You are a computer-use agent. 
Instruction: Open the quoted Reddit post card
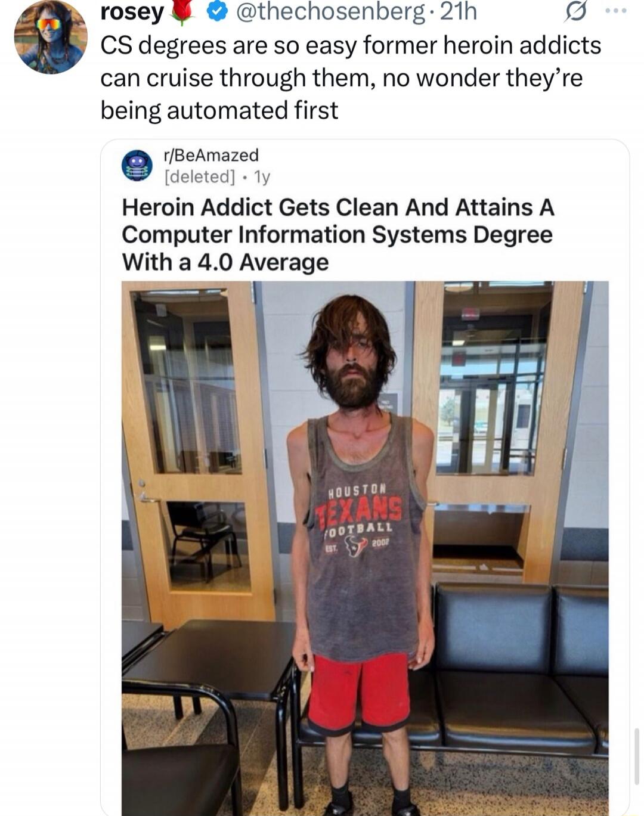click(365, 477)
